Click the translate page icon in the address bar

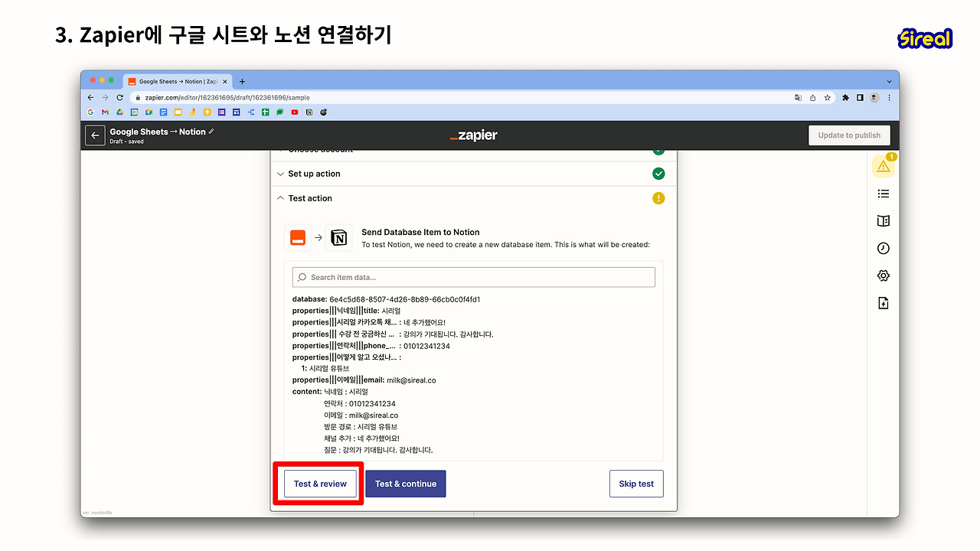tap(799, 98)
